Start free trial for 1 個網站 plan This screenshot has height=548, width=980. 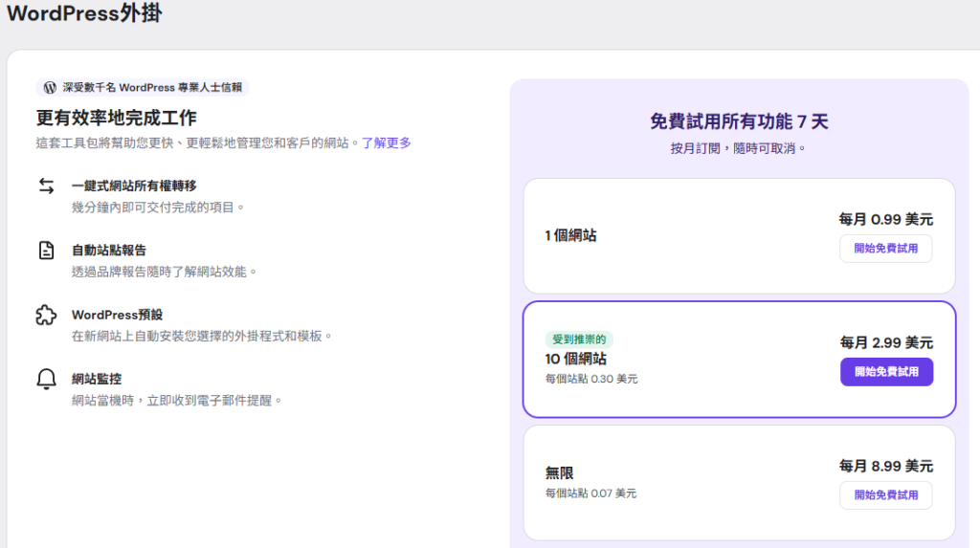click(x=885, y=249)
